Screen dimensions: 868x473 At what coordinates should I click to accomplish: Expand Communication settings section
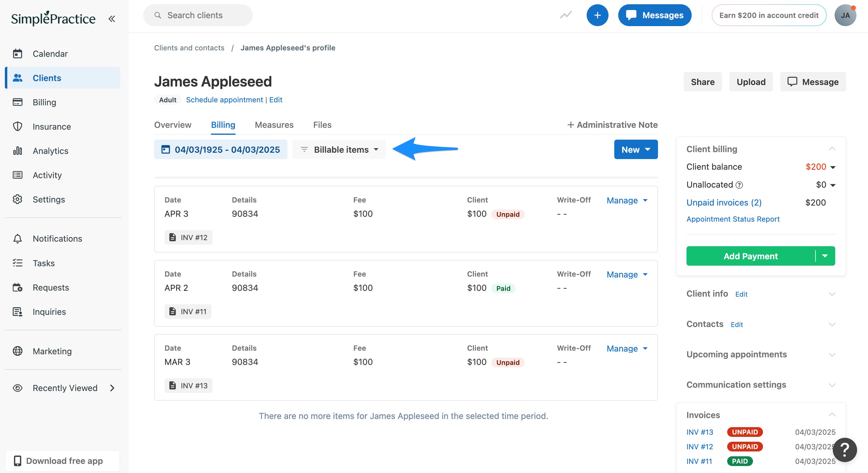click(832, 385)
